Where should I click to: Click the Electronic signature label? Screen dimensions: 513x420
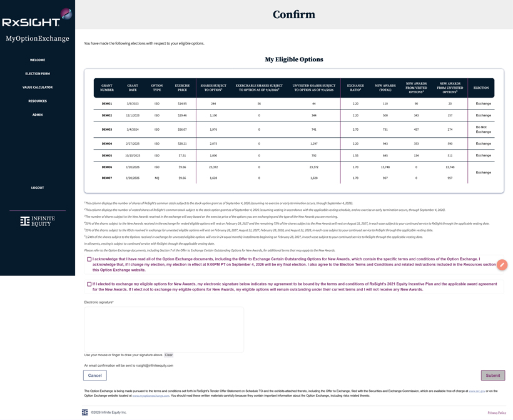[x=99, y=302]
